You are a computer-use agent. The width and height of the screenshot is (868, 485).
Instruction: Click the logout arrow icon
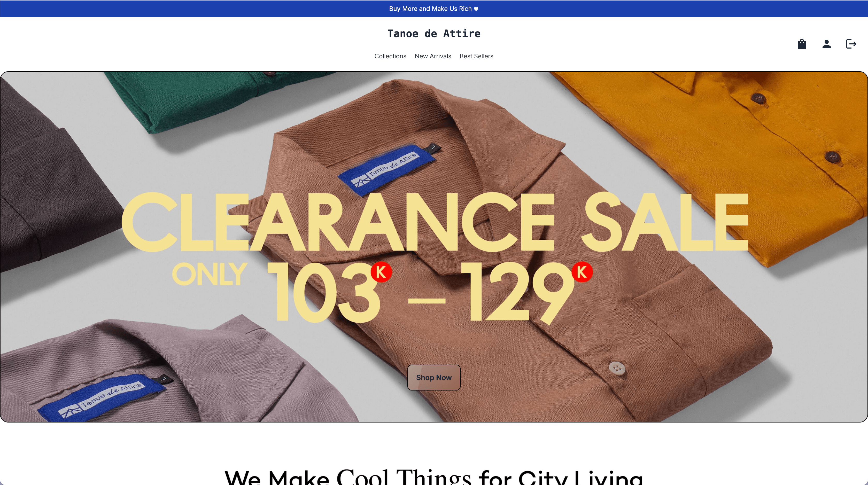(851, 44)
